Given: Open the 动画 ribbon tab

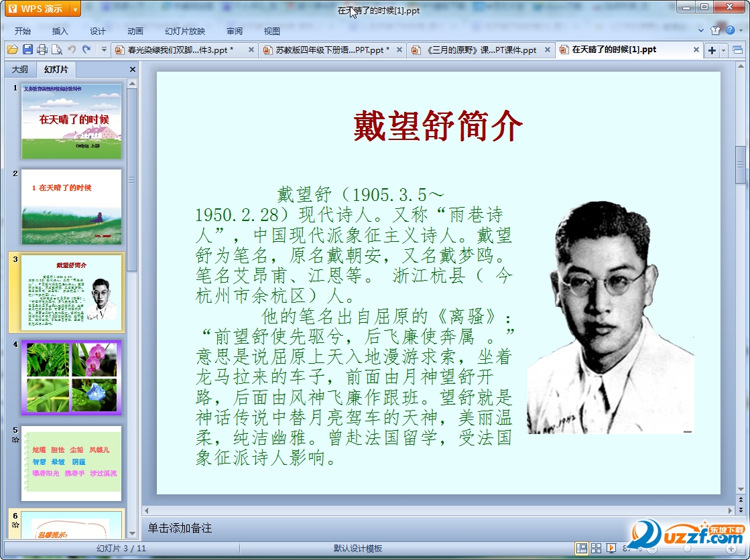Looking at the screenshot, I should [135, 31].
